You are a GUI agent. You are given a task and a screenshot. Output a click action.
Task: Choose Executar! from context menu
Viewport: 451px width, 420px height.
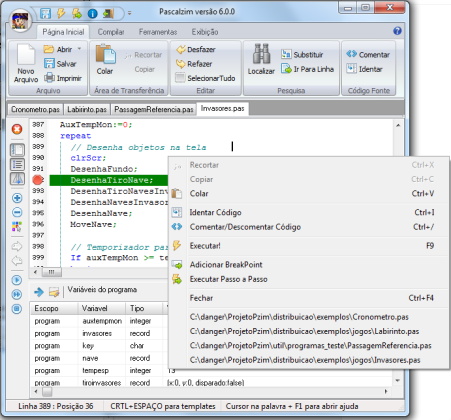click(x=309, y=246)
